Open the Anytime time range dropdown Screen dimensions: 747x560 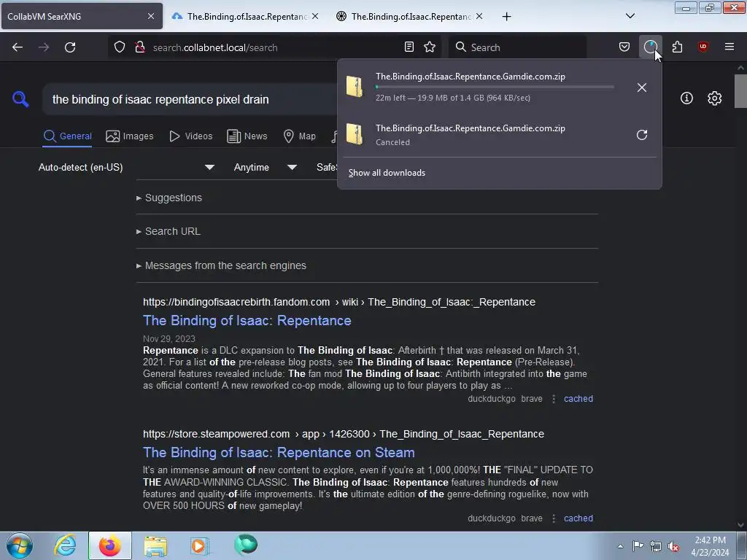click(x=265, y=167)
